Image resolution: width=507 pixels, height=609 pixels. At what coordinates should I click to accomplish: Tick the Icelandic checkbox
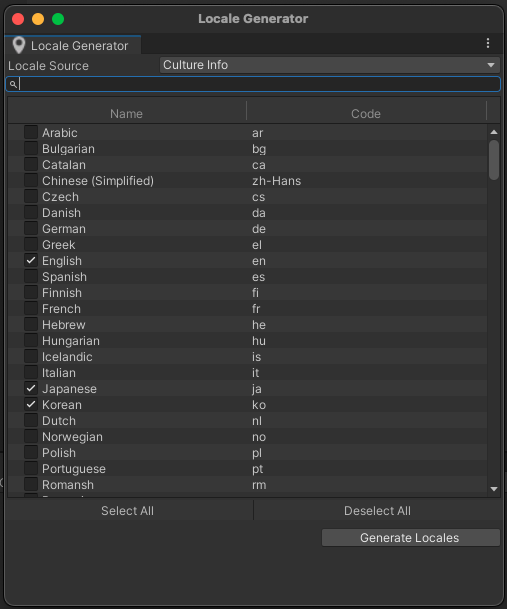(31, 356)
